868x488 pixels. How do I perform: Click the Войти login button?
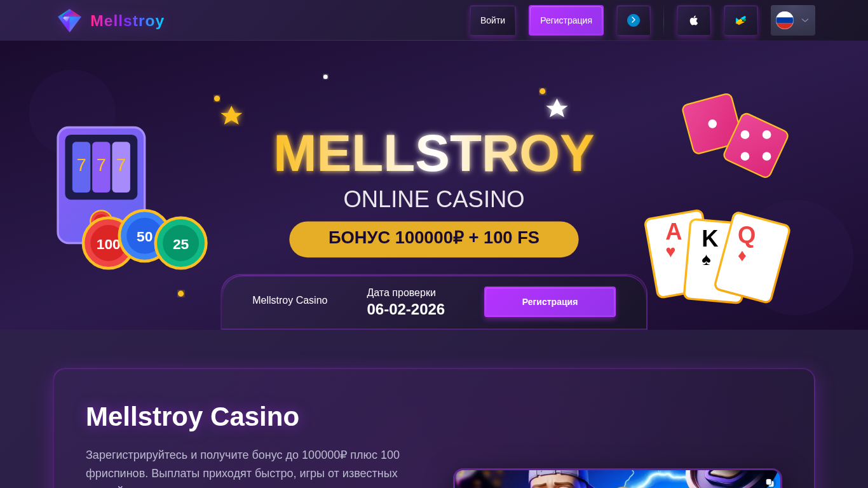click(x=492, y=20)
